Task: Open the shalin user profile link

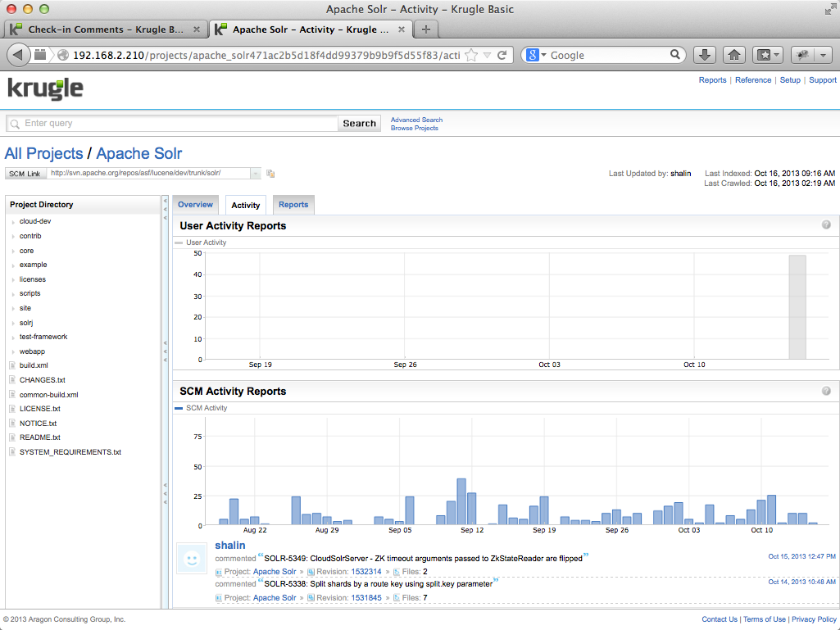Action: [x=230, y=546]
